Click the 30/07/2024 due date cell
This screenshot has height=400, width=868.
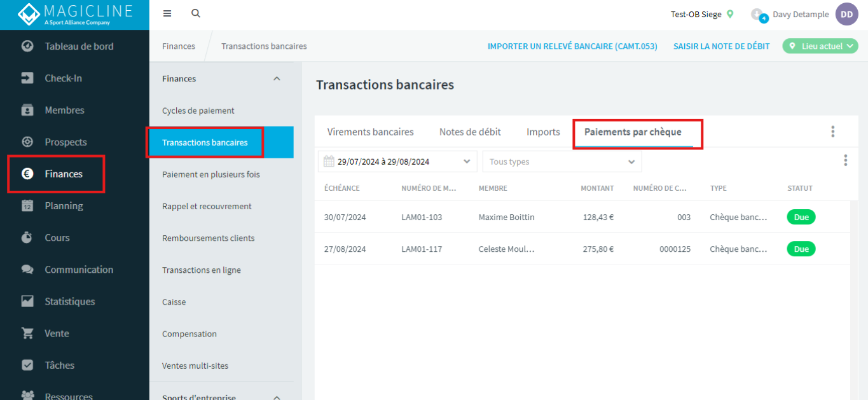(x=345, y=217)
